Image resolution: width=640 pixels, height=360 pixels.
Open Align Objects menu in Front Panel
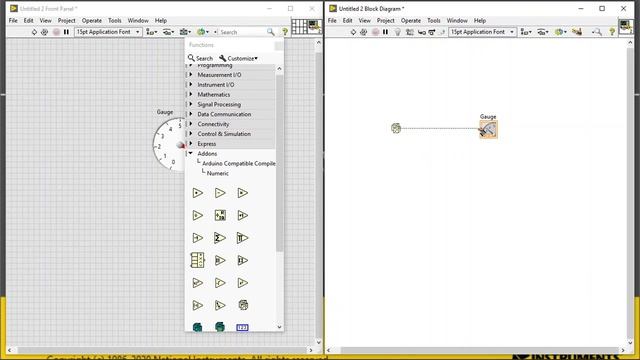(x=152, y=32)
